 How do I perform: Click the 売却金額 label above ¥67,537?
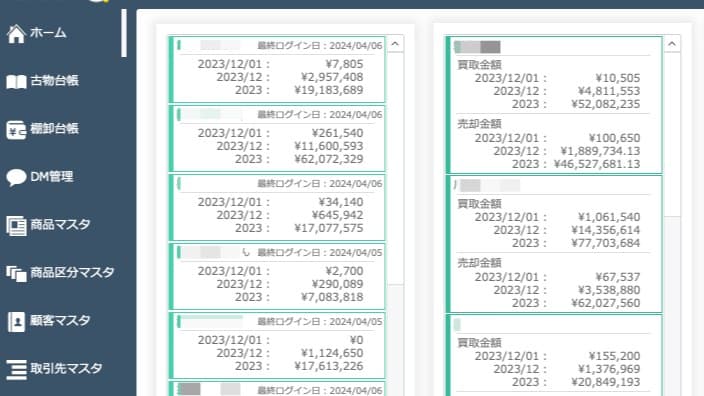479,264
